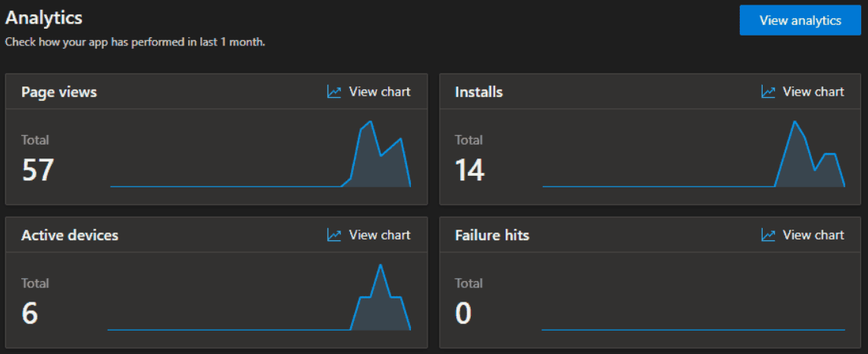Click the flat Failure hits sparkline

point(693,330)
